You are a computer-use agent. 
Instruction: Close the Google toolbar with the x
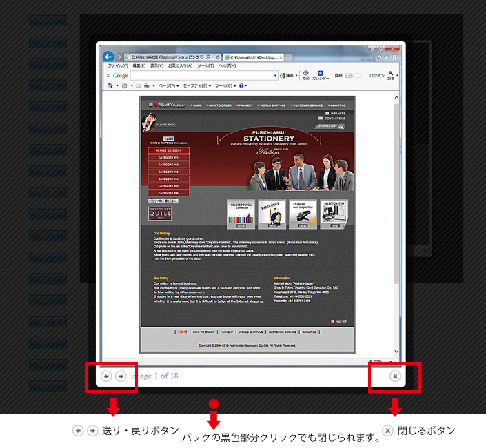click(108, 75)
